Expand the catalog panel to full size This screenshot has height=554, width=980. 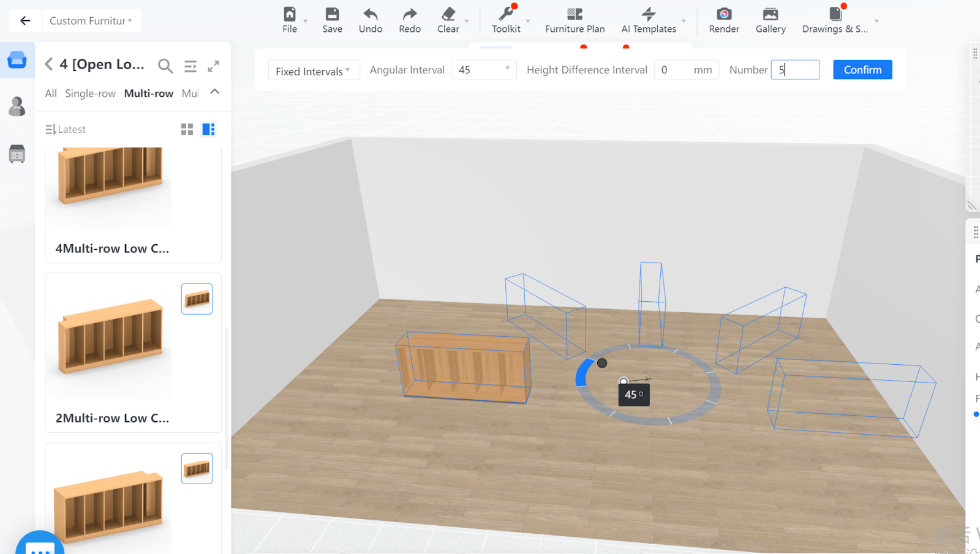click(213, 66)
